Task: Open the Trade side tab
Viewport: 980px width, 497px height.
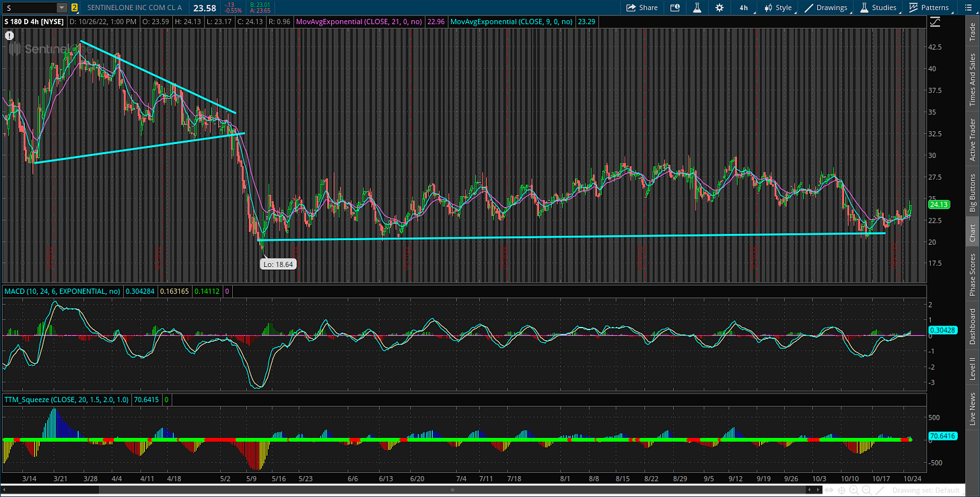Action: click(972, 32)
